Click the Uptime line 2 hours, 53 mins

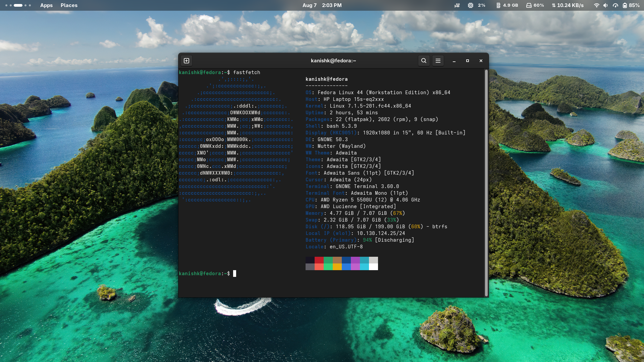342,113
